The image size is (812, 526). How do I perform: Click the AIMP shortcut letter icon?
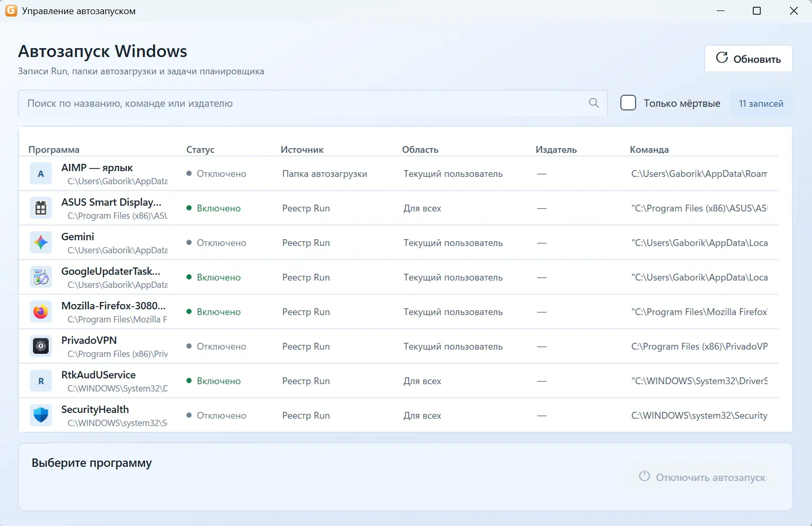click(x=41, y=174)
